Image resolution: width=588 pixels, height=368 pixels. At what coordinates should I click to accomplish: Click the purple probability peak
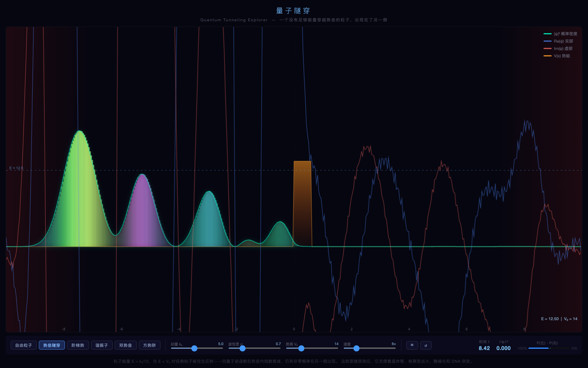tap(142, 211)
